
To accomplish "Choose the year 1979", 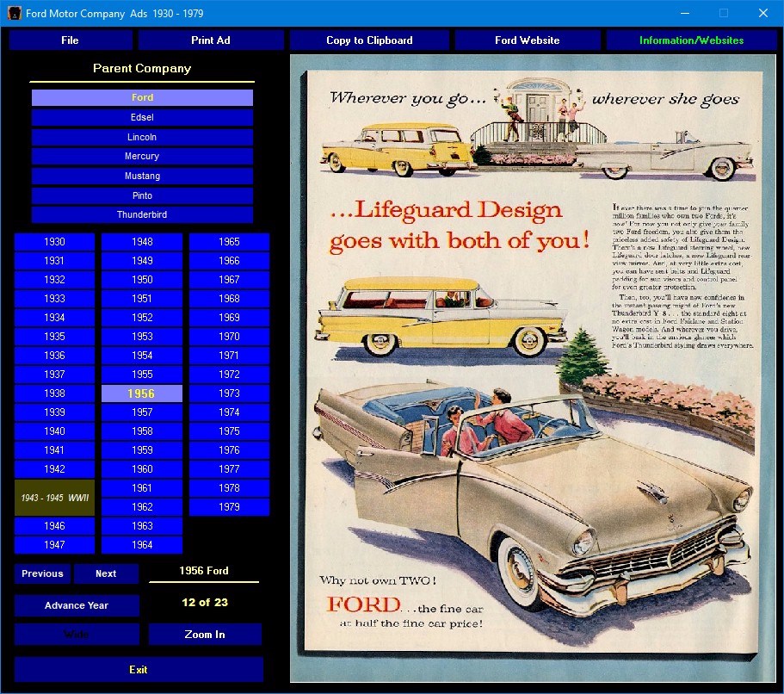I will pyautogui.click(x=229, y=507).
